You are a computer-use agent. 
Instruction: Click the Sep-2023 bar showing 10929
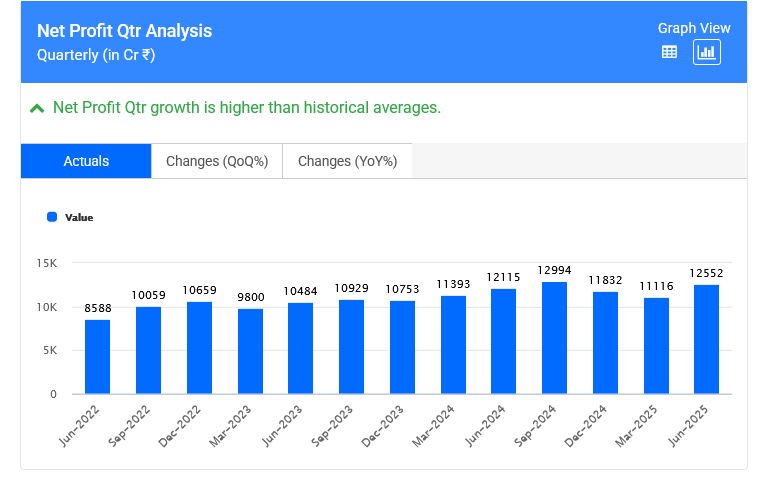351,346
